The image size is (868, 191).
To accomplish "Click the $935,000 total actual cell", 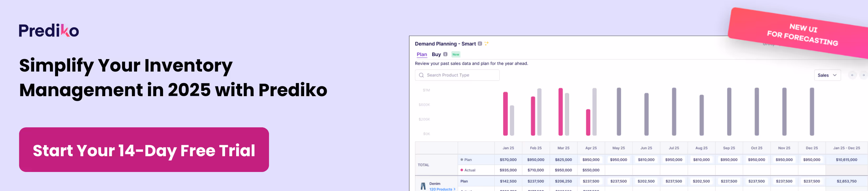I will pyautogui.click(x=508, y=170).
